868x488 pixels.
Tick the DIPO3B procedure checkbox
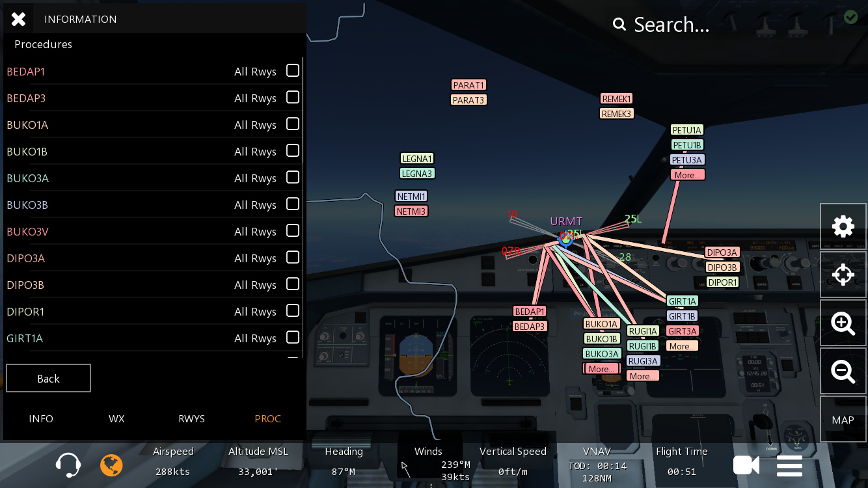pyautogui.click(x=293, y=284)
